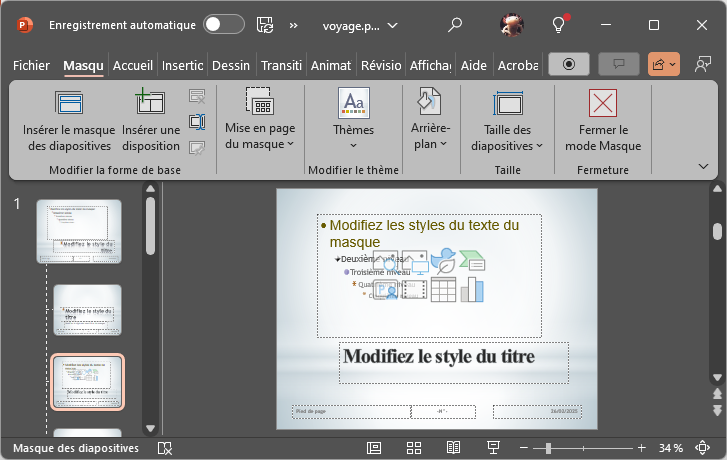Switch to slide sorter view icon
This screenshot has width=727, height=460.
[414, 448]
